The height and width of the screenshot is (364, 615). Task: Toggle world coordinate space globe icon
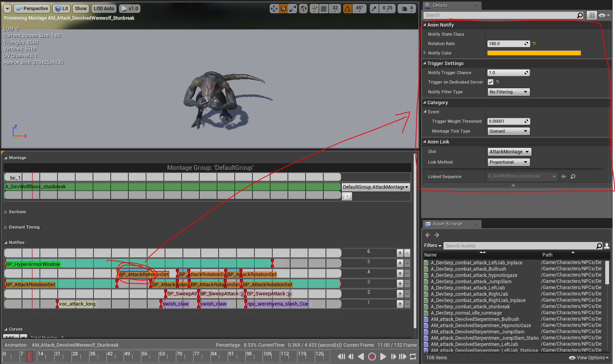coord(303,9)
